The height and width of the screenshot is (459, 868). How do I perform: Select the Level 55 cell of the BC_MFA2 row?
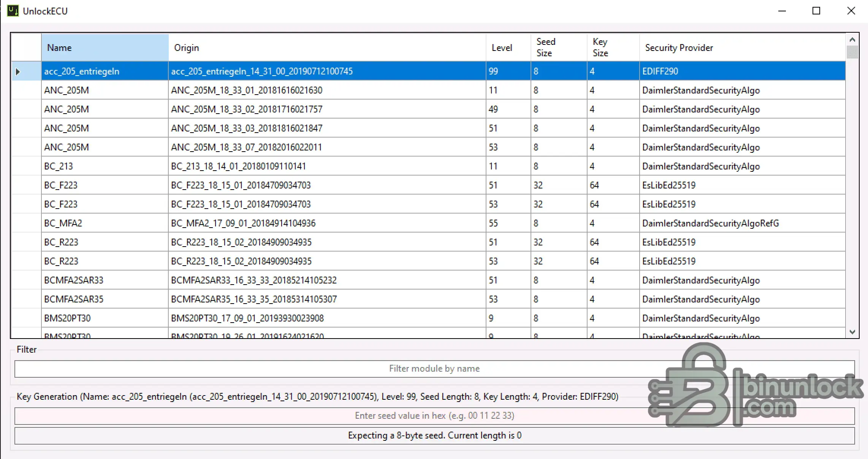click(508, 223)
